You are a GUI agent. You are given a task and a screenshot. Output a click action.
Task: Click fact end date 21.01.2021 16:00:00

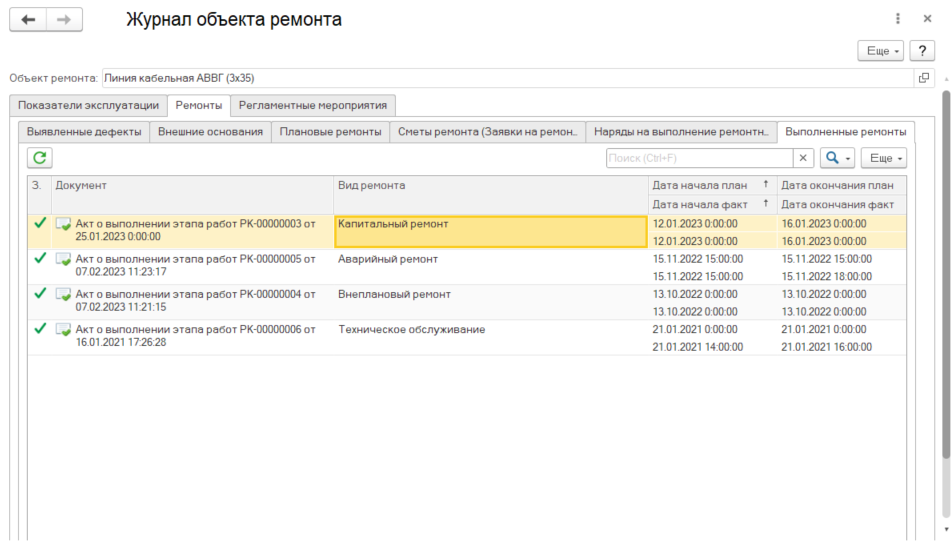point(826,347)
